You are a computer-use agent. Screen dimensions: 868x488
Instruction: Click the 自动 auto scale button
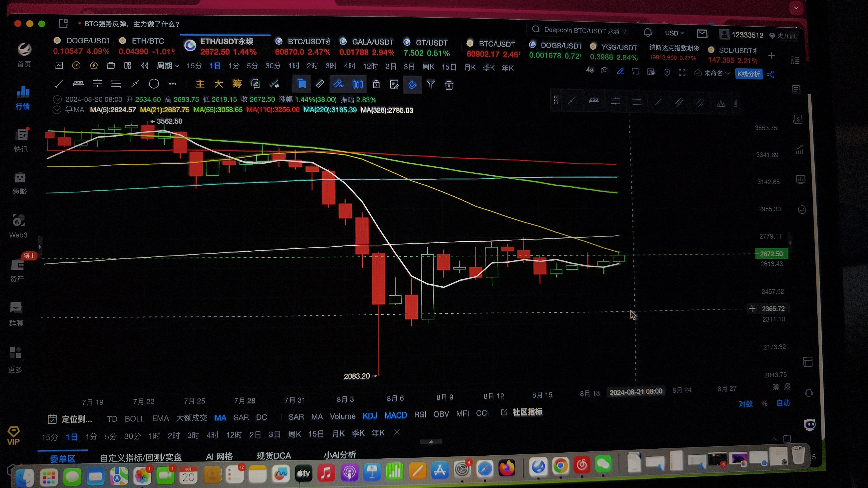coord(783,403)
